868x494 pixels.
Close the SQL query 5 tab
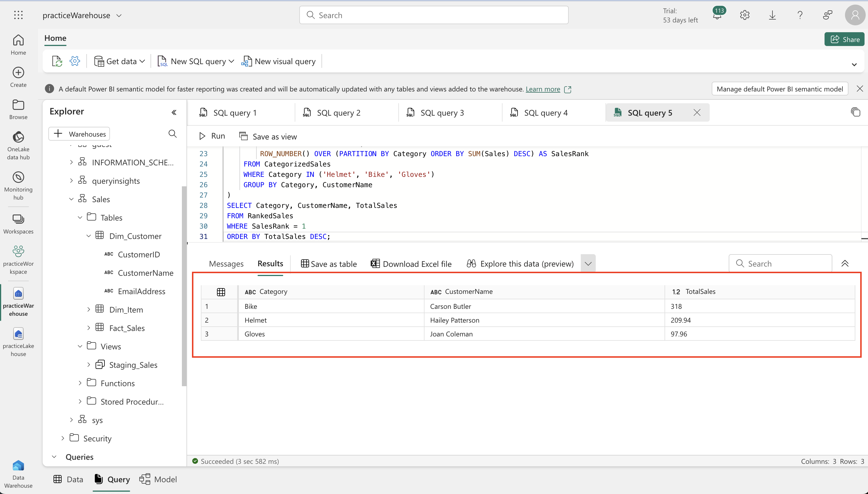click(x=696, y=113)
